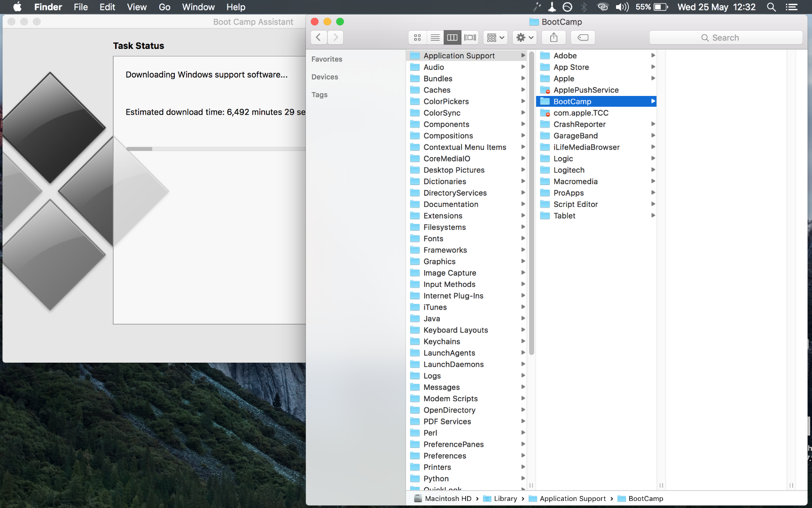Open the Creative Cloud menu bar icon
This screenshot has width=812, height=508.
[x=603, y=7]
